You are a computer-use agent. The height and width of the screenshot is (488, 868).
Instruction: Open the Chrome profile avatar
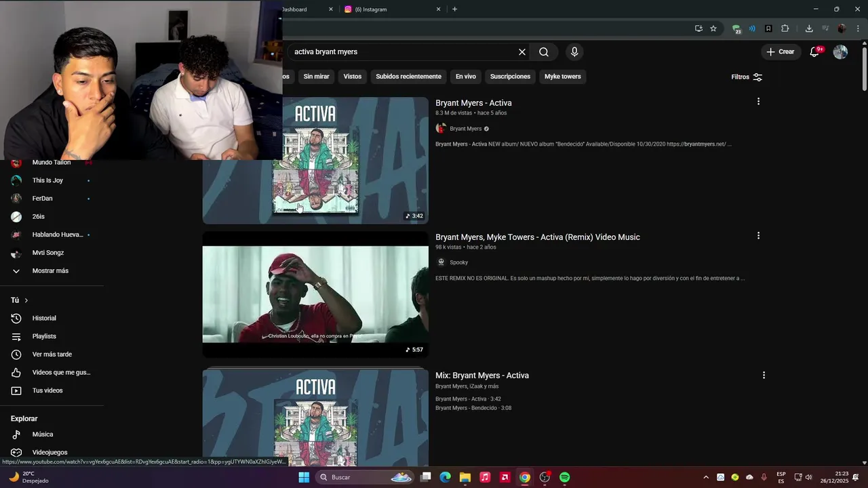(842, 28)
